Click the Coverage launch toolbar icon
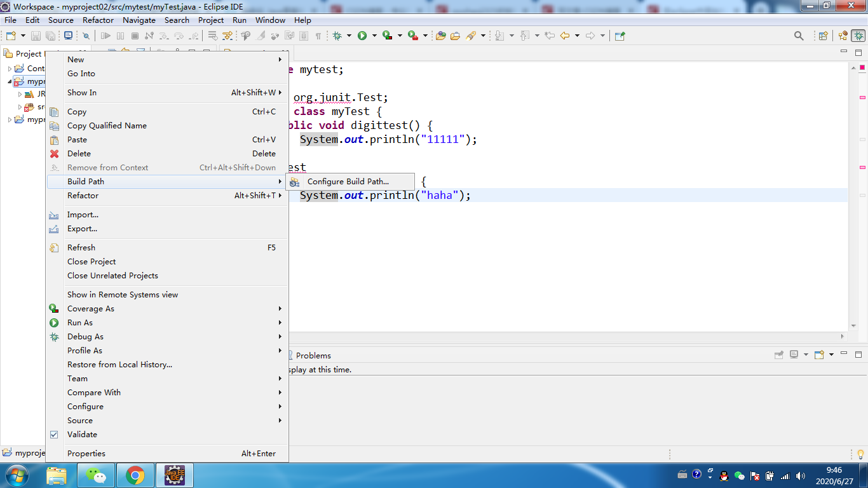868x488 pixels. click(x=387, y=36)
